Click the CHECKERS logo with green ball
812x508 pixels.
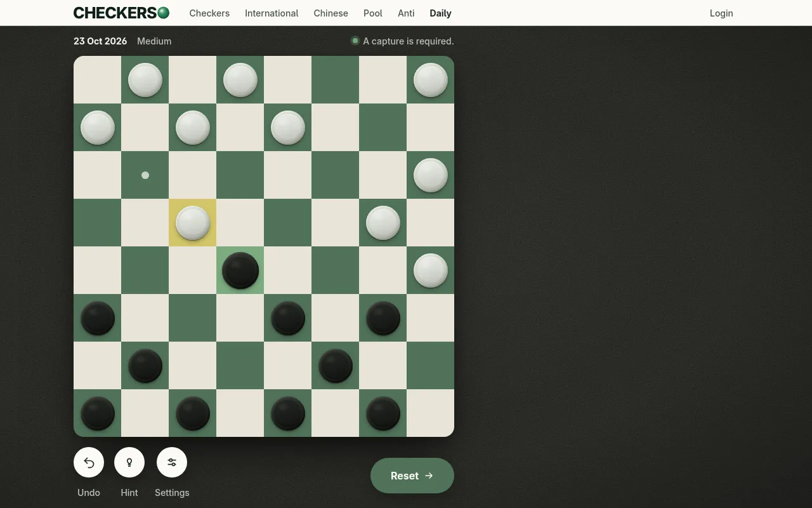(121, 13)
